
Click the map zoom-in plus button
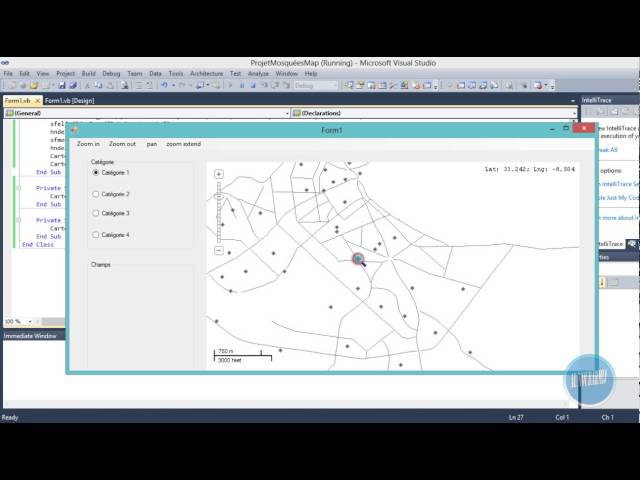pos(219,174)
